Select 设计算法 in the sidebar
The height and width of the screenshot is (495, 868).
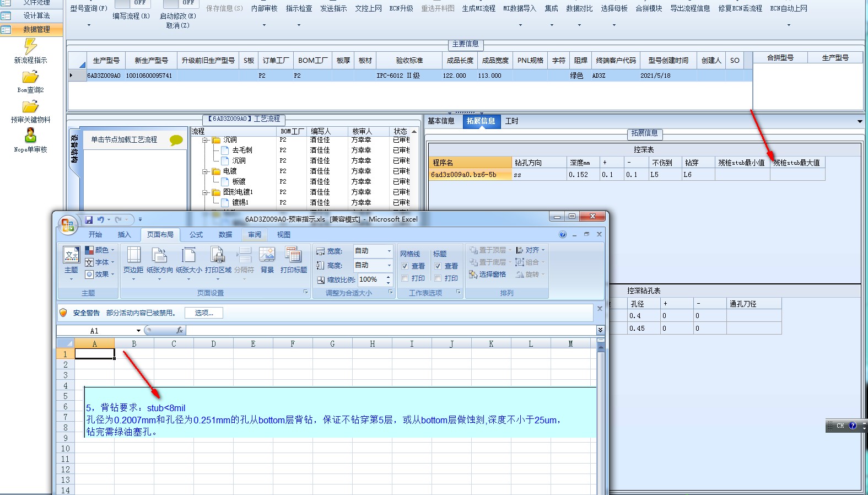coord(31,15)
